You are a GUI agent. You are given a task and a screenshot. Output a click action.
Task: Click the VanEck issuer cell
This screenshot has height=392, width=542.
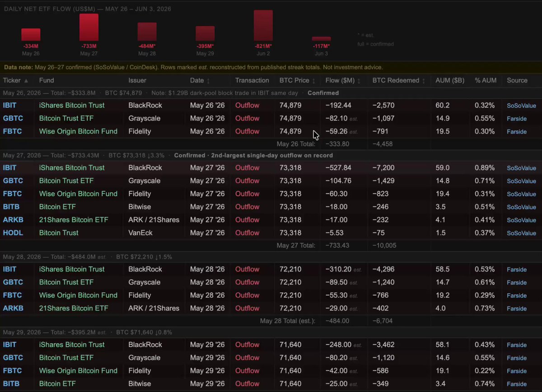point(140,233)
